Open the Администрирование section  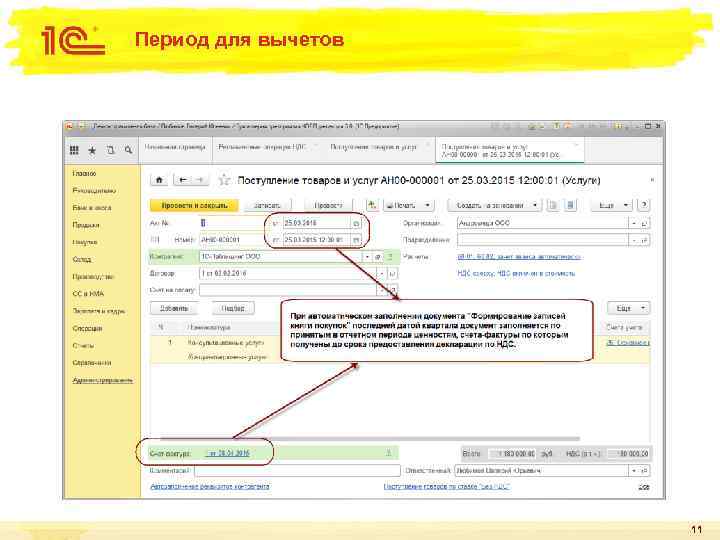coord(103,380)
